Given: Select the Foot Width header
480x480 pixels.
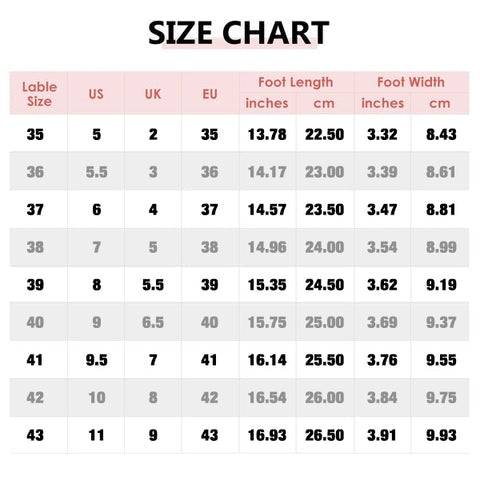Looking at the screenshot, I should (411, 82).
